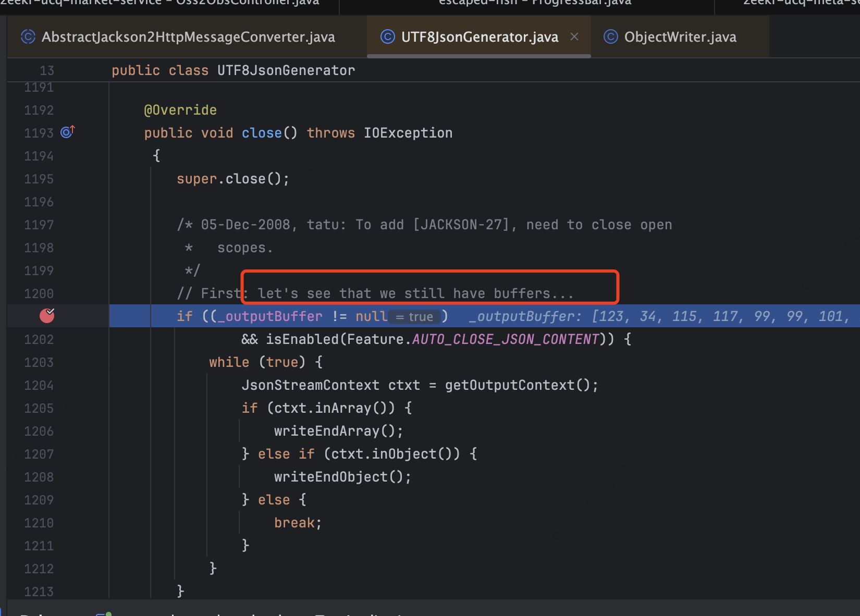The image size is (860, 616).
Task: Click class icon on ObjectWriter.java tab
Action: (611, 37)
